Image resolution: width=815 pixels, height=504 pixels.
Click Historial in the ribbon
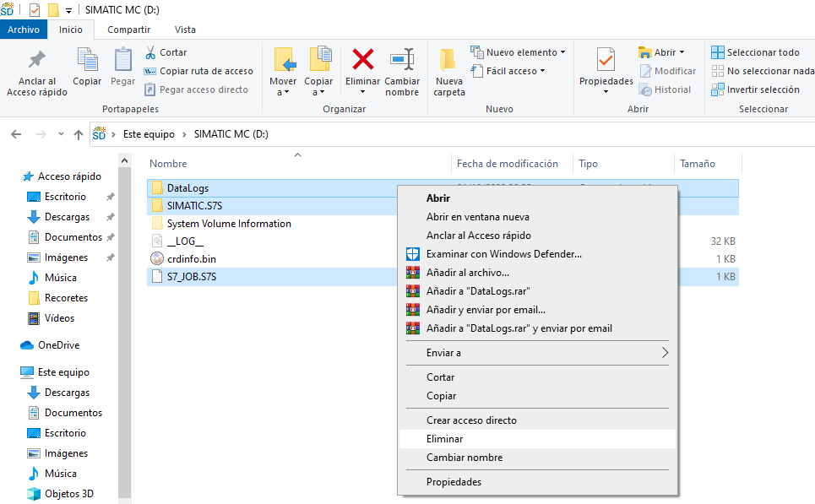point(665,89)
